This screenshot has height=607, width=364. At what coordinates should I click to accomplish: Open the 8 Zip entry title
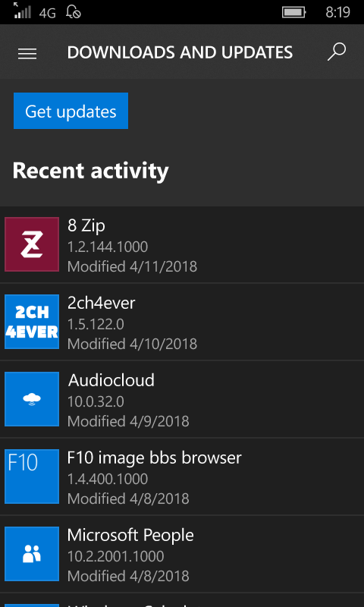(86, 225)
